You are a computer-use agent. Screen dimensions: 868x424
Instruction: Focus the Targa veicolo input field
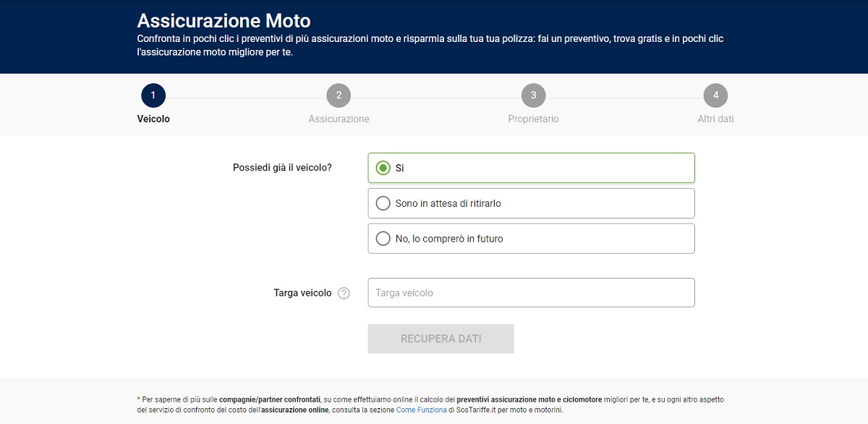(531, 293)
